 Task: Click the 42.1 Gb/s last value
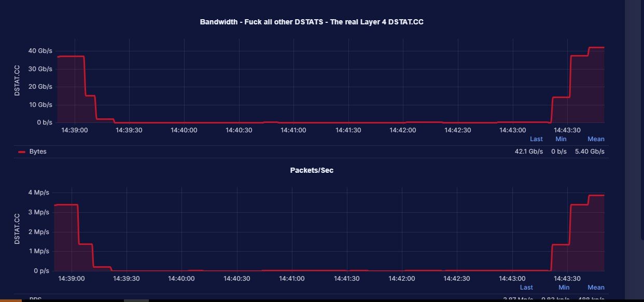click(528, 152)
